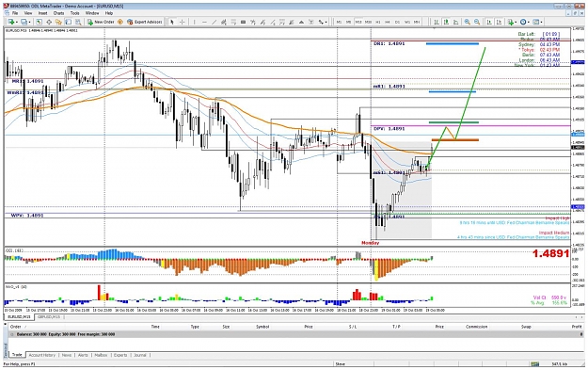Click the MetaEditor icon after New Order
Image resolution: width=588 pixels, height=370 pixels.
click(x=120, y=23)
